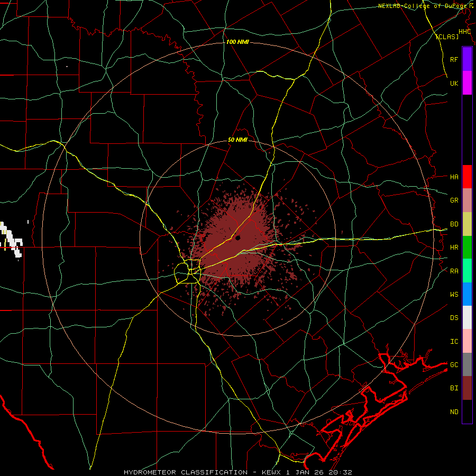Select the HR legend label
This screenshot has width=476, height=476.
(454, 248)
